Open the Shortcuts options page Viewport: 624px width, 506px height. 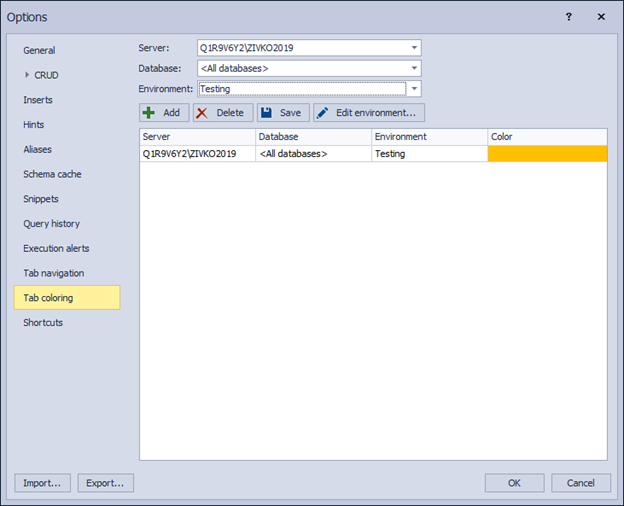(x=43, y=322)
